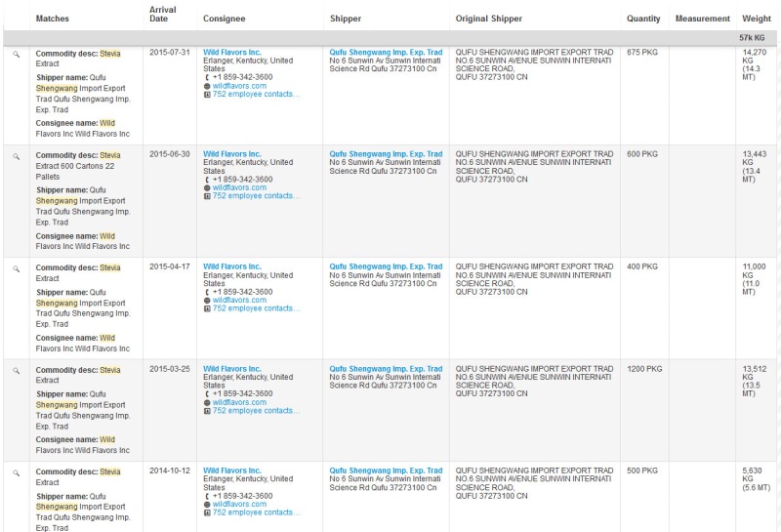Viewport: 781px width, 532px height.
Task: Open Wild Flavors Inc. link dated 2015-07-31
Action: tap(232, 52)
